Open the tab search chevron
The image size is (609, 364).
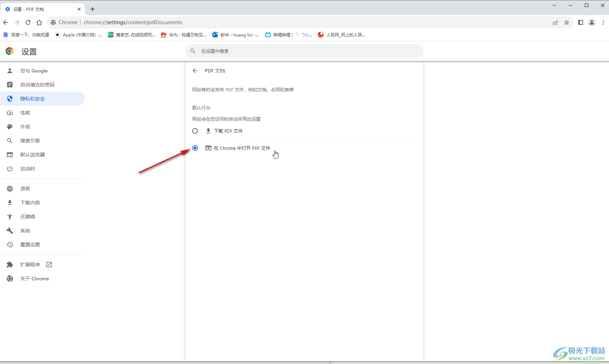tap(554, 5)
